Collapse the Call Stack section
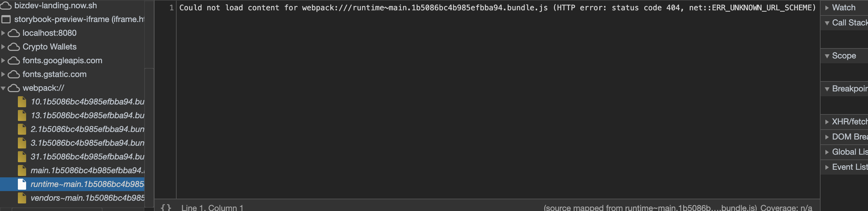 [x=827, y=22]
